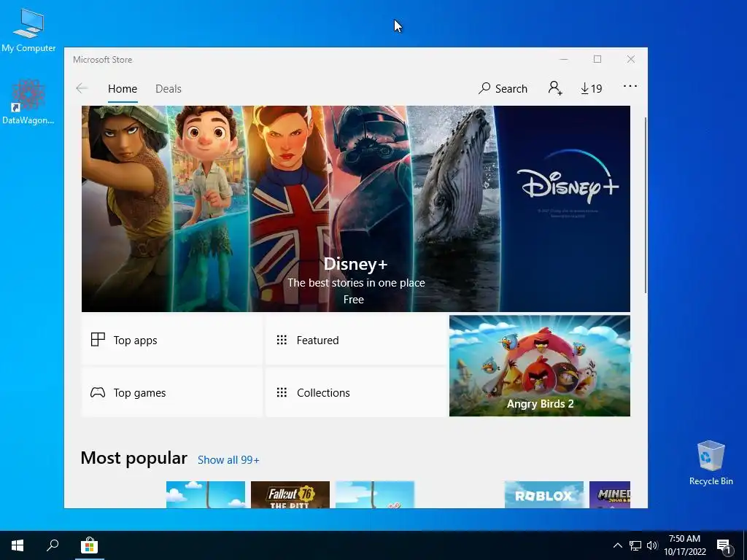The image size is (747, 560).
Task: Open the Minecraft thumbnail
Action: coord(609,494)
